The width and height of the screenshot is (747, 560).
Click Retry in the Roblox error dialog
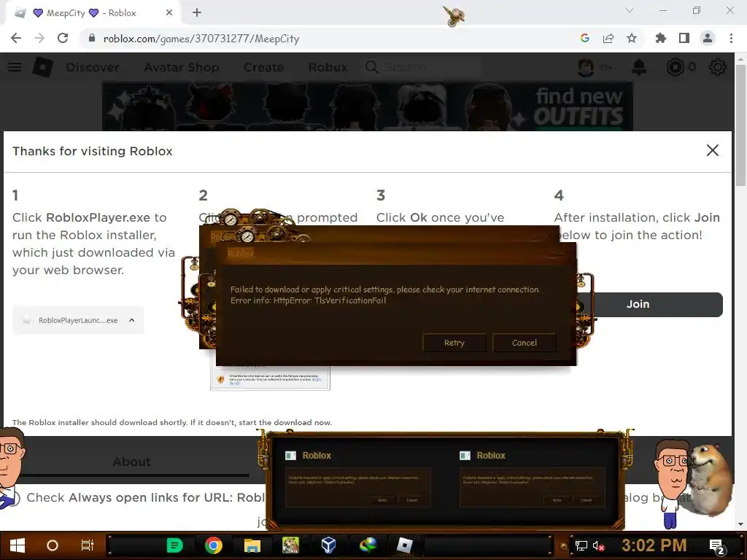[454, 343]
